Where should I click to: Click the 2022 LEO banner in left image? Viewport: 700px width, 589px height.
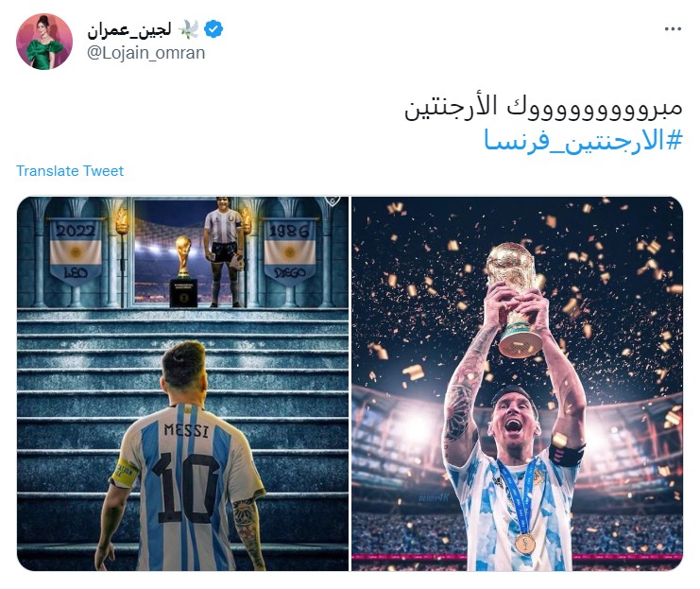[x=76, y=252]
